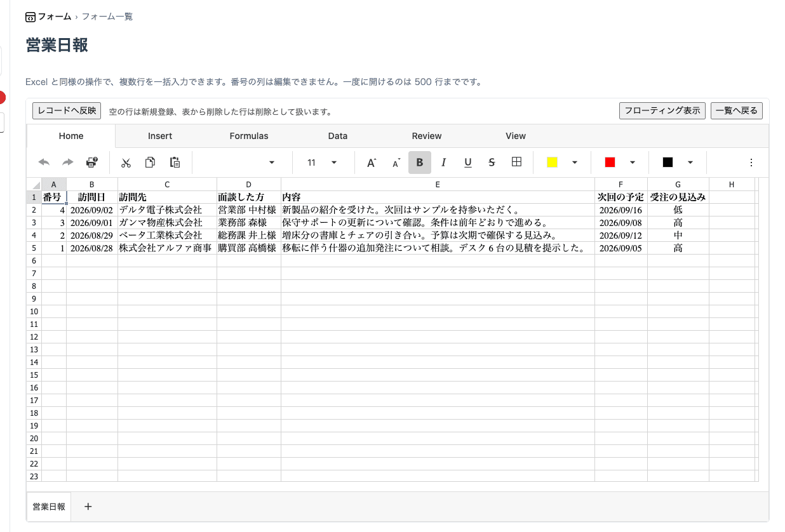Screen dimensions: 785x532
Task: Open the font family dropdown
Action: pyautogui.click(x=272, y=163)
